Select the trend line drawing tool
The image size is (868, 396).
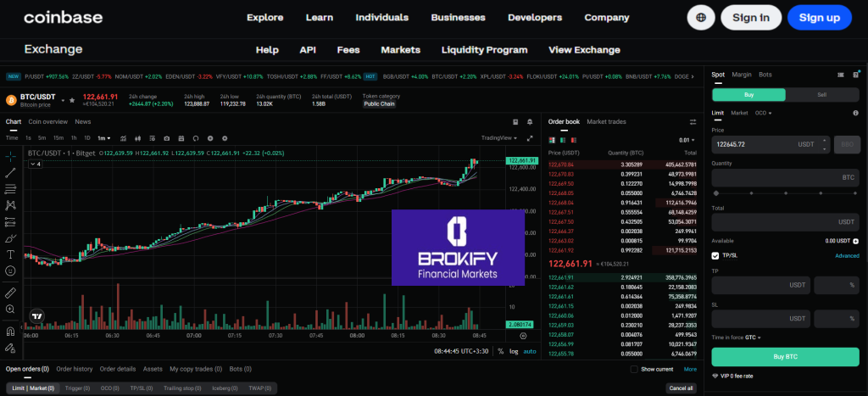(10, 172)
